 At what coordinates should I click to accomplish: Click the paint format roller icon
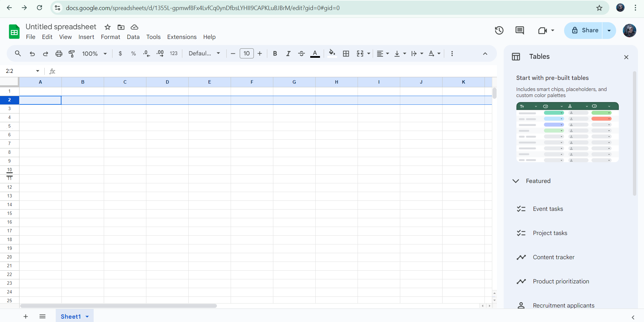[x=72, y=54]
